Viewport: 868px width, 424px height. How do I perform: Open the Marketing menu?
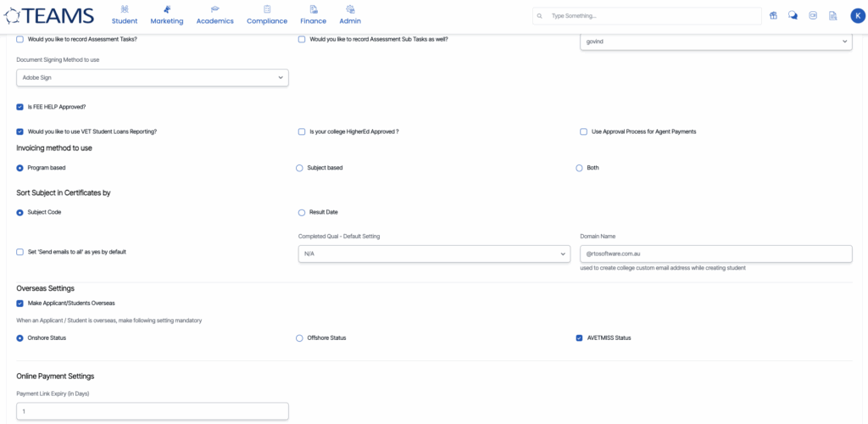click(x=166, y=15)
